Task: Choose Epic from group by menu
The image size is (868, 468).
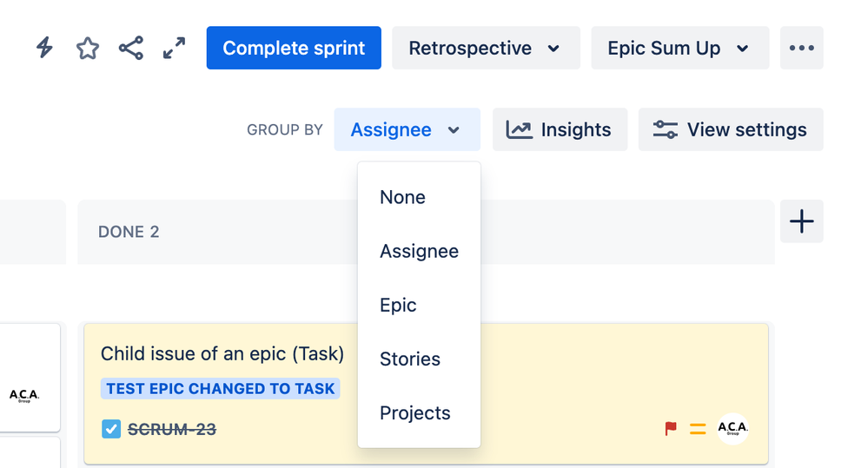Action: pos(398,305)
